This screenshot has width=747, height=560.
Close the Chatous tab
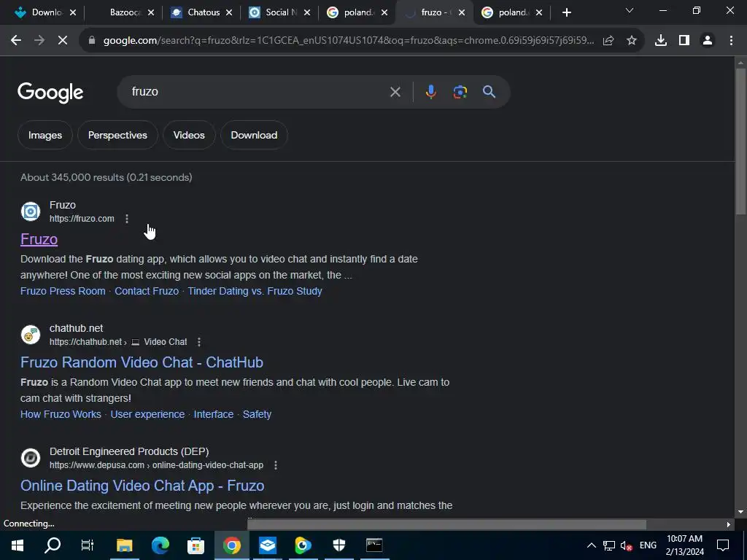[x=229, y=13]
